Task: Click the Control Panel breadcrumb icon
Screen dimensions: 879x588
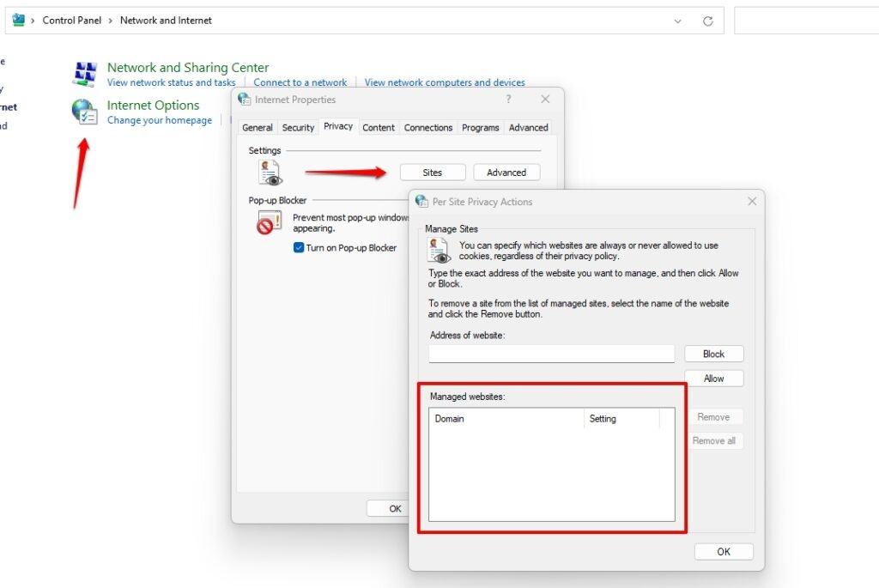Action: click(x=19, y=21)
